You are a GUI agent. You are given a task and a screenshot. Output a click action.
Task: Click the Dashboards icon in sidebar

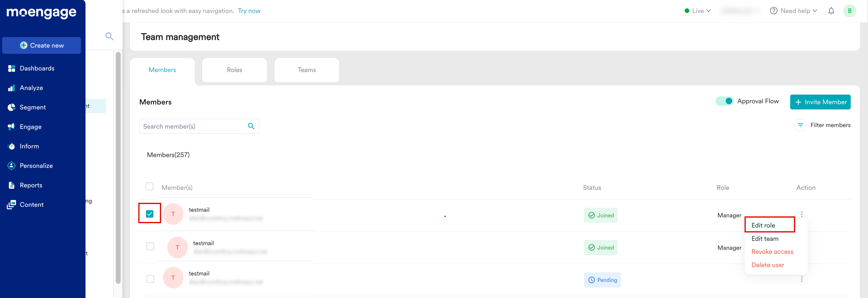(x=11, y=69)
